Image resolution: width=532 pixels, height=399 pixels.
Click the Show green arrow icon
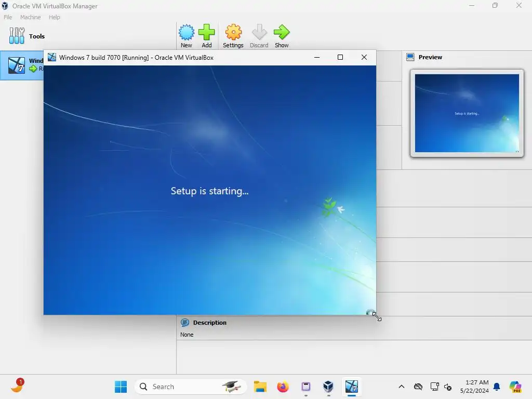[x=282, y=33]
